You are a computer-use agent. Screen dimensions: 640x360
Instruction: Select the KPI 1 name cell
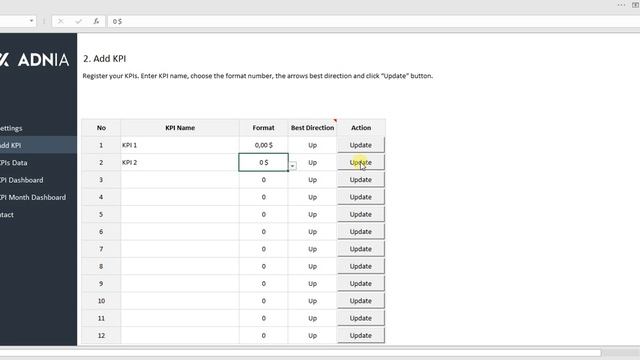click(x=180, y=145)
